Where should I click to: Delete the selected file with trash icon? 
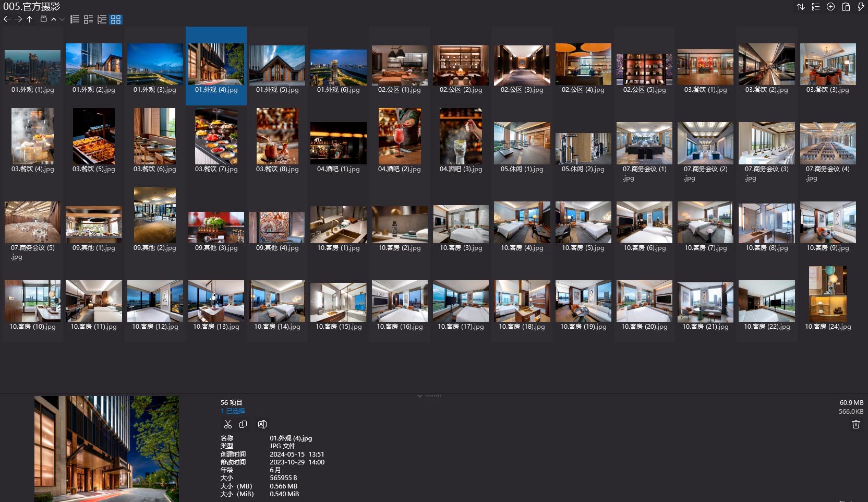(855, 424)
